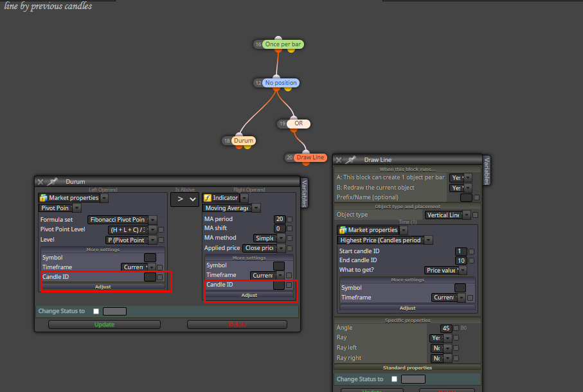Click Adjust button under Left Operand

coord(103,287)
